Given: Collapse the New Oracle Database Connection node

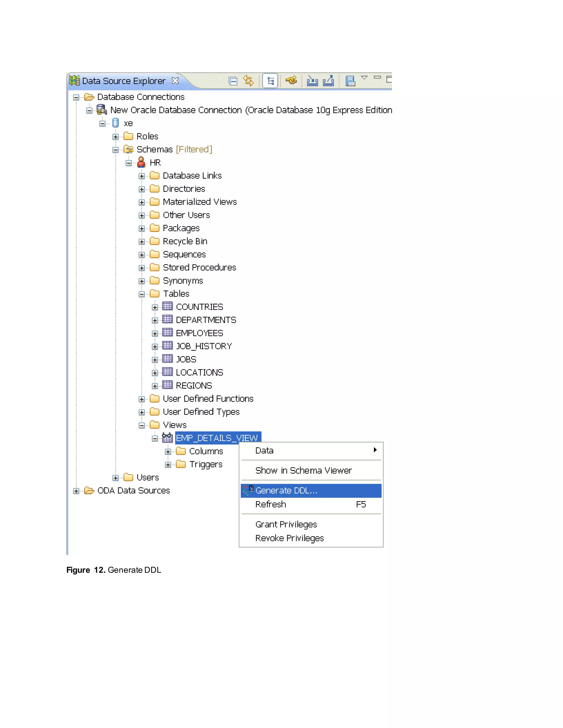Looking at the screenshot, I should click(89, 110).
